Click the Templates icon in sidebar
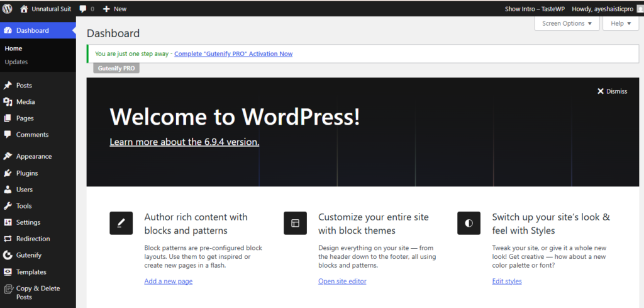 8,272
